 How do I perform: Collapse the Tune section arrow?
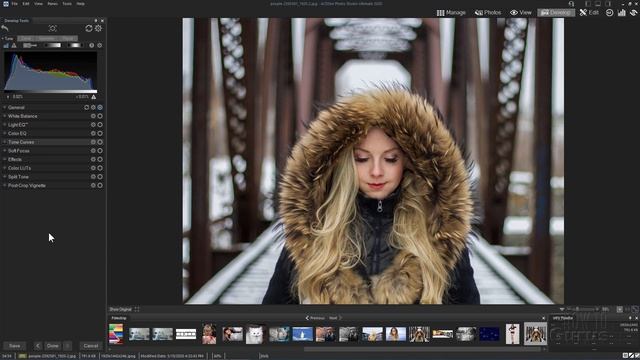click(2, 38)
